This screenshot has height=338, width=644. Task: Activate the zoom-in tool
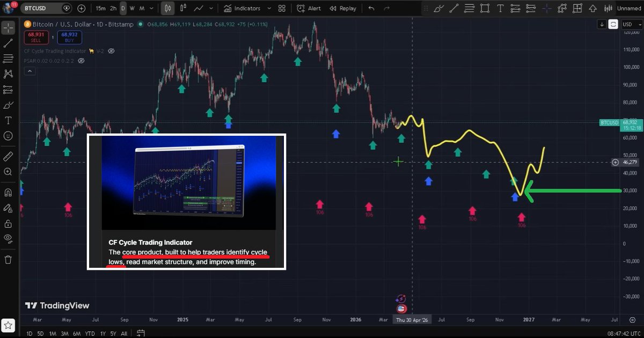point(8,172)
